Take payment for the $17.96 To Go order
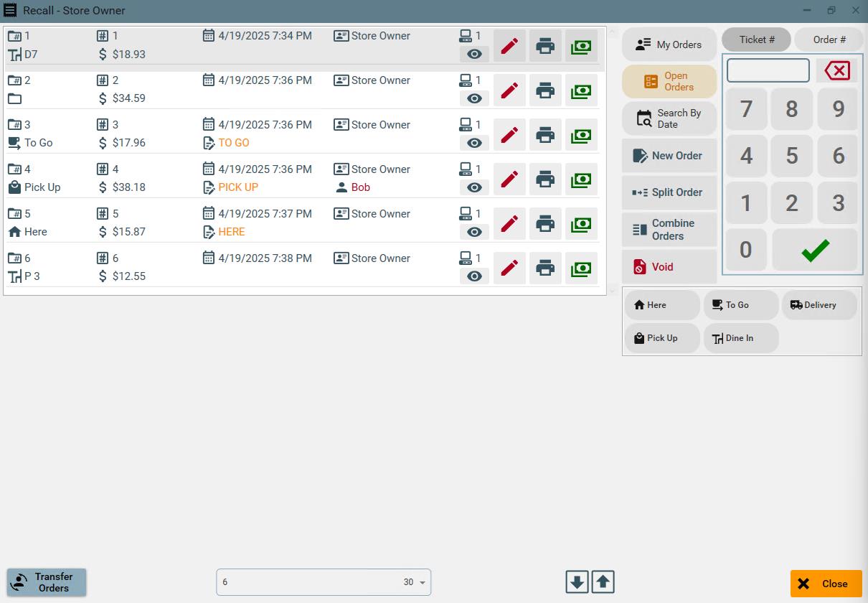 pyautogui.click(x=581, y=135)
